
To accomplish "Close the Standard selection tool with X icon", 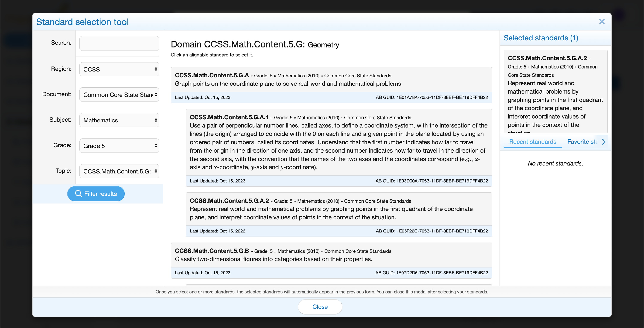I will pyautogui.click(x=602, y=22).
